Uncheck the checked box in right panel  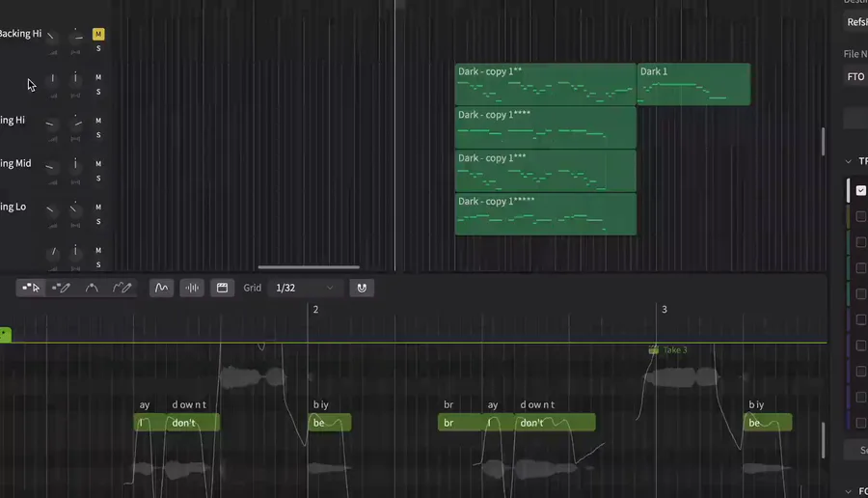pyautogui.click(x=861, y=190)
